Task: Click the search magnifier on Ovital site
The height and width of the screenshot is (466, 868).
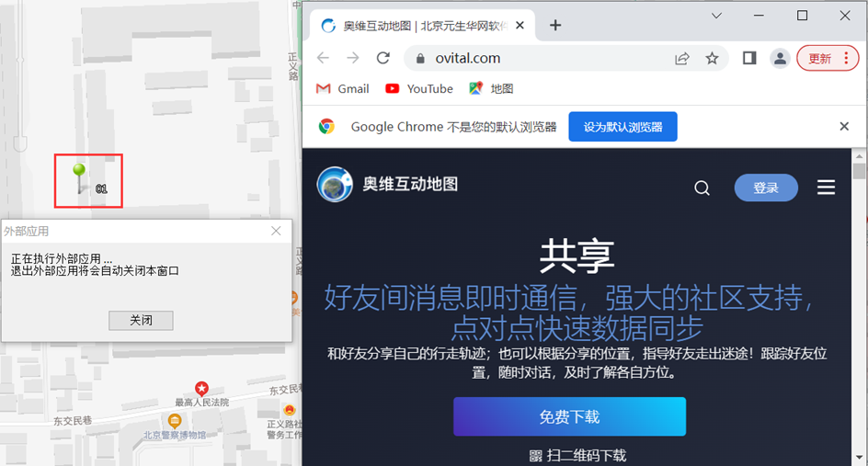Action: (702, 188)
